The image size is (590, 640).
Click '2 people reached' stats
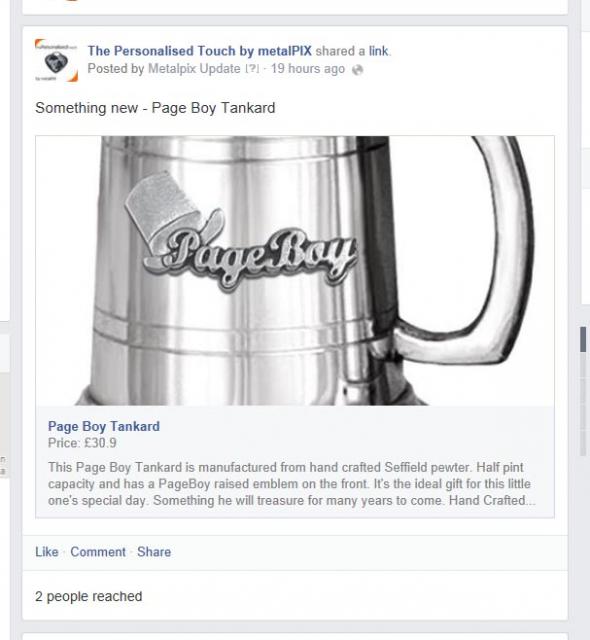[x=89, y=596]
